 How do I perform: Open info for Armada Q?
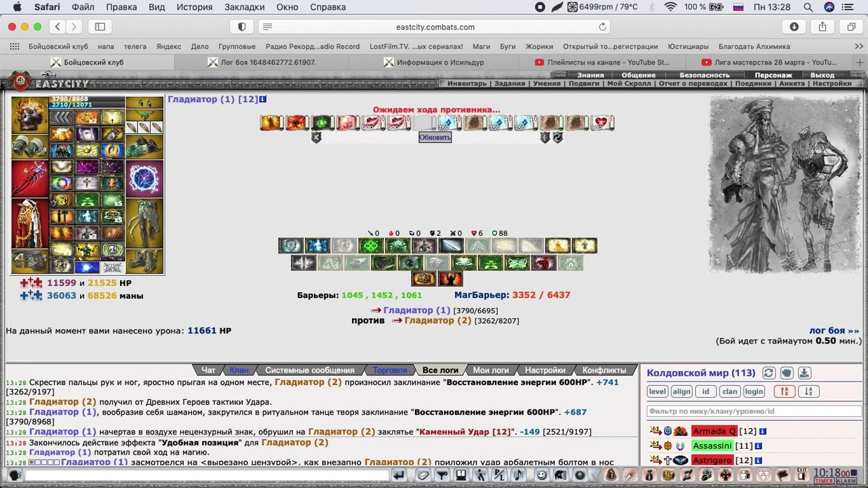coord(763,431)
